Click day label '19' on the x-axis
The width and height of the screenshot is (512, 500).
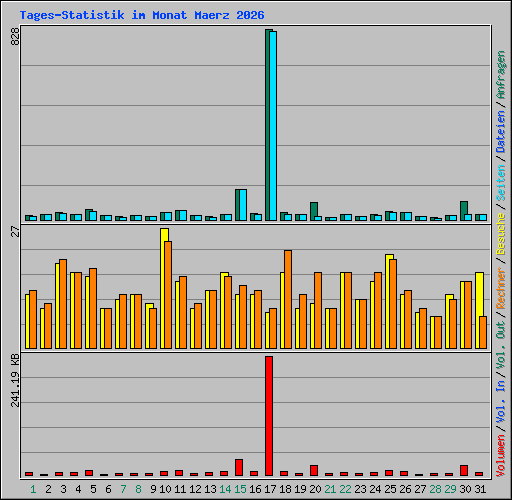[x=300, y=489]
